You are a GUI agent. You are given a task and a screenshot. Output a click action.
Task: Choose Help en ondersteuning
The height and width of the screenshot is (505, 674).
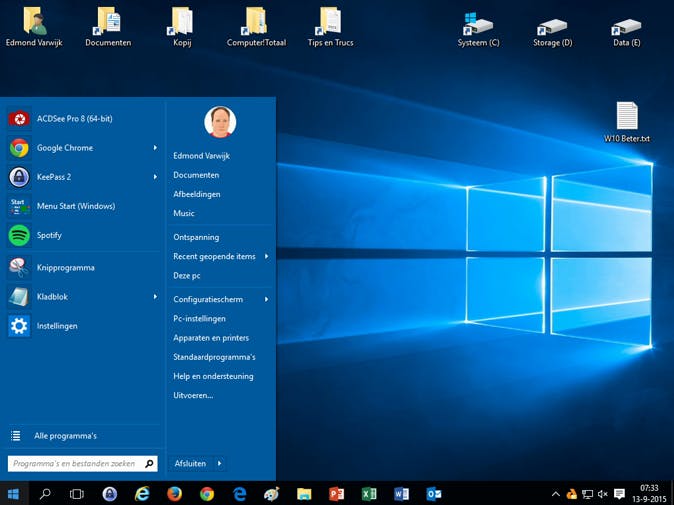[x=213, y=376]
